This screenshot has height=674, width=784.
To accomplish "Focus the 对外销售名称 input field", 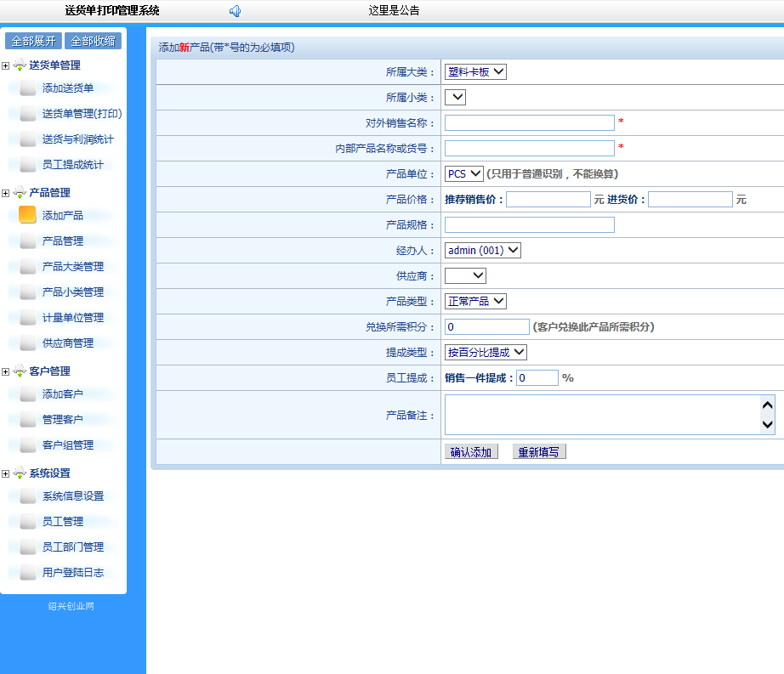I will pos(530,123).
